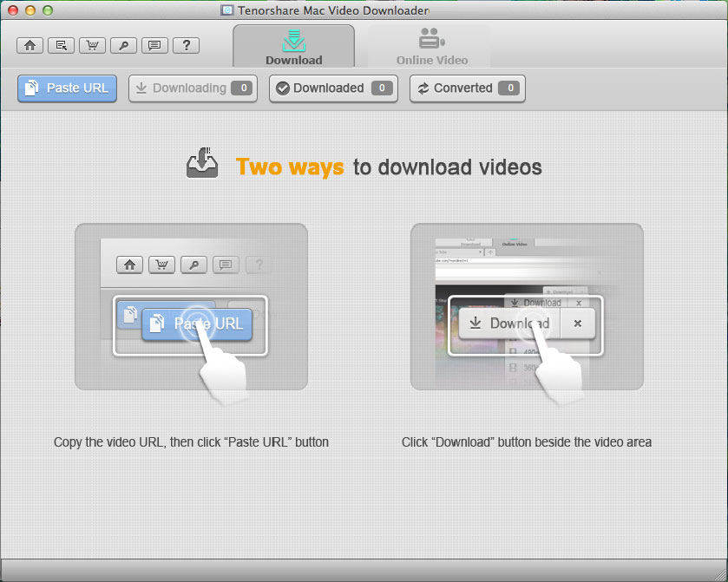
Task: Close the window with red button
Action: pyautogui.click(x=13, y=10)
